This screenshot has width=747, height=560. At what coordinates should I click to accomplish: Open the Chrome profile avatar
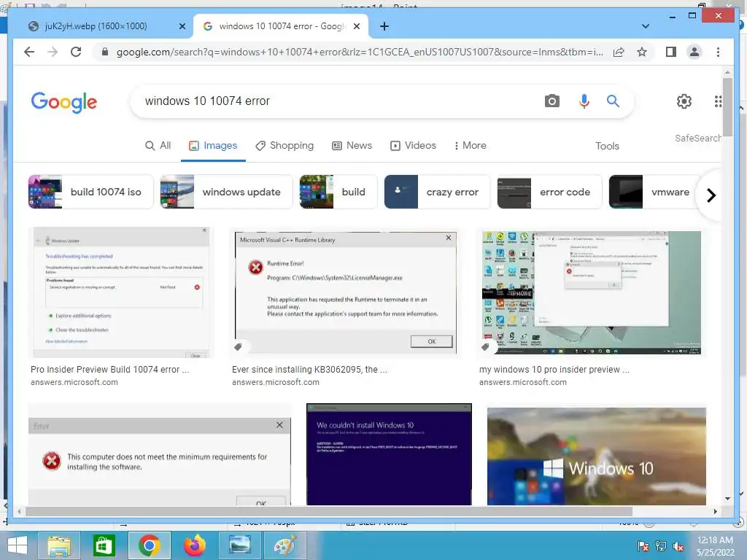694,52
